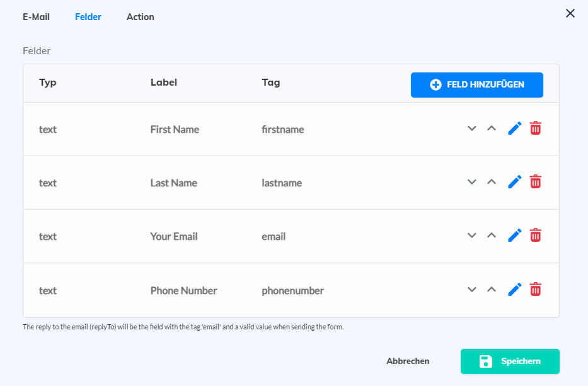The height and width of the screenshot is (386, 588).
Task: Move Your Email field down
Action: click(471, 236)
